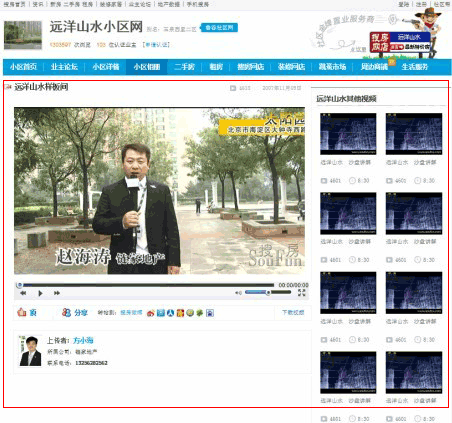Open the 小区首页 tab
452x423 pixels.
coord(23,67)
